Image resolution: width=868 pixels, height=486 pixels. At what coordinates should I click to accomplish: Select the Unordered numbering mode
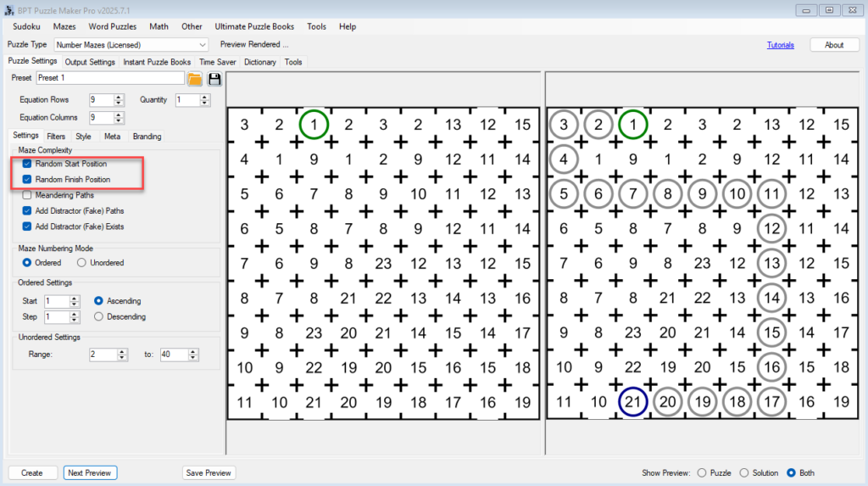tap(81, 263)
